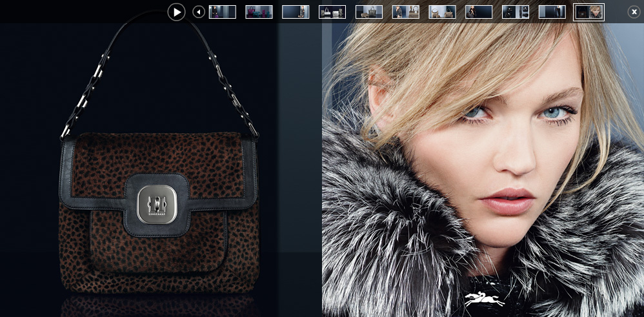Select the sixth thumbnail in the strip
Viewport: 644px width, 317px height.
pos(406,12)
